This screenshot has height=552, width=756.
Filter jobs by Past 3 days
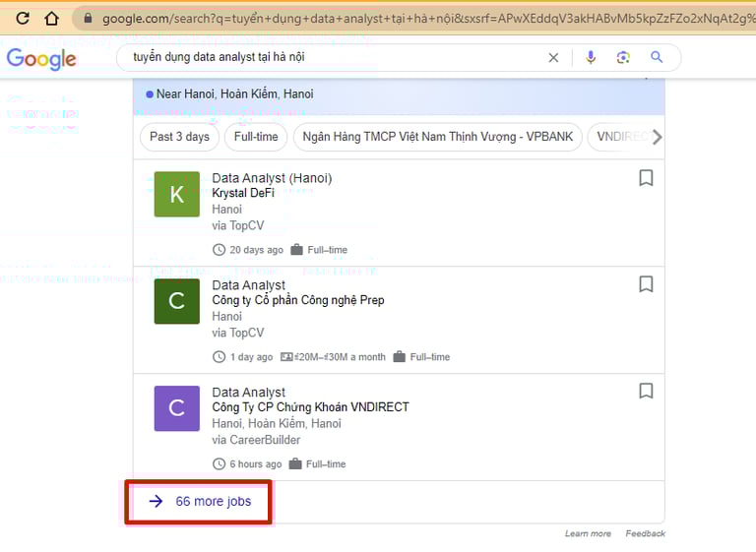179,137
